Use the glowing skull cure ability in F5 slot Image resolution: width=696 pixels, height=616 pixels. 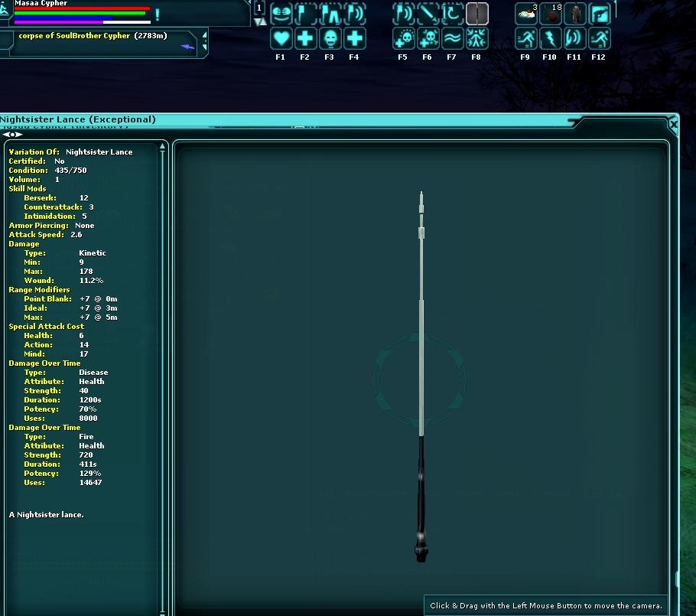[x=404, y=38]
